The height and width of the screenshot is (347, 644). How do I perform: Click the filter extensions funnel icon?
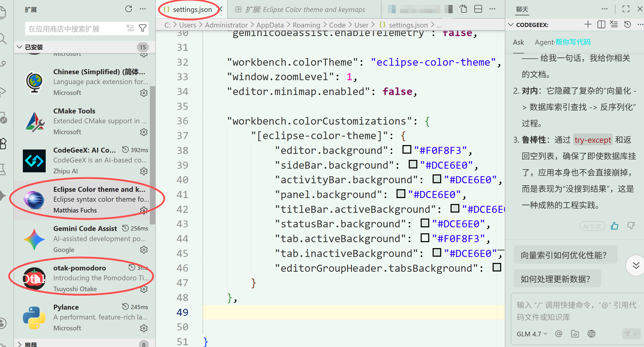pyautogui.click(x=143, y=28)
